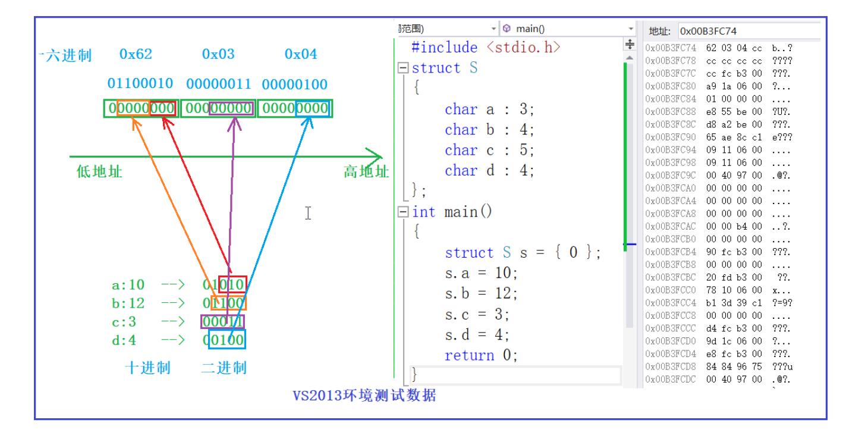Click the 'b:12' label in diagram
The width and height of the screenshot is (868, 445).
point(128,303)
